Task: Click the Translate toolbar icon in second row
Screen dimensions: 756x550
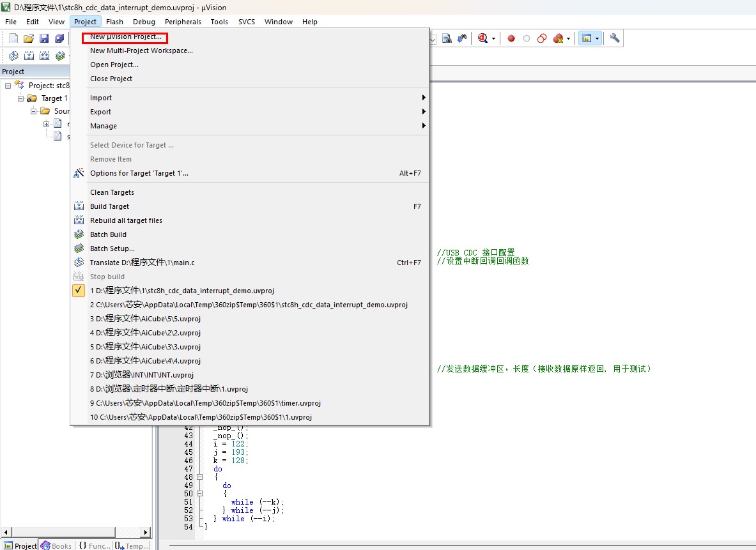Action: click(14, 56)
